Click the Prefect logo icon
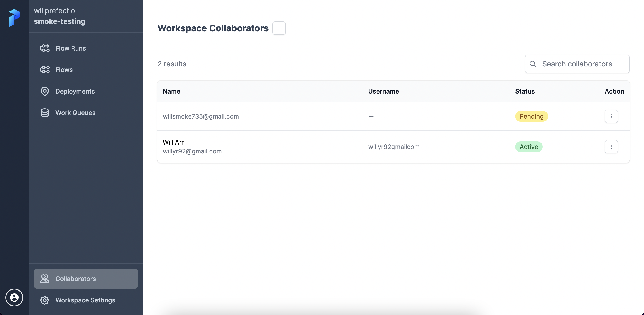The image size is (644, 315). (x=14, y=17)
